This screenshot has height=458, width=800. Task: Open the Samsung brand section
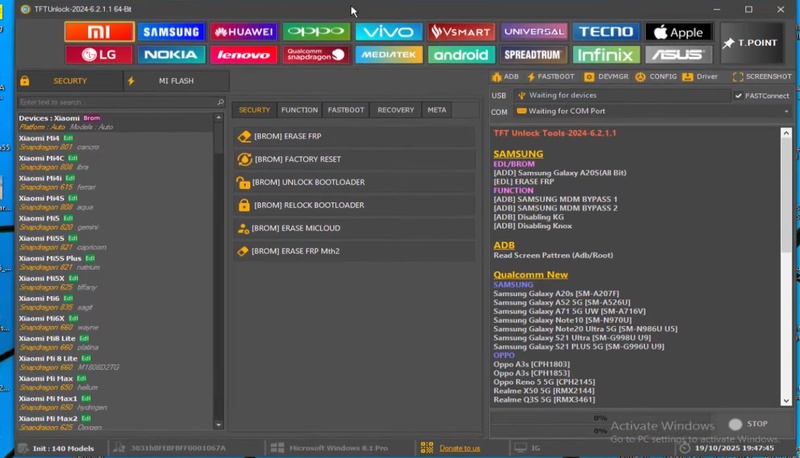coord(171,32)
